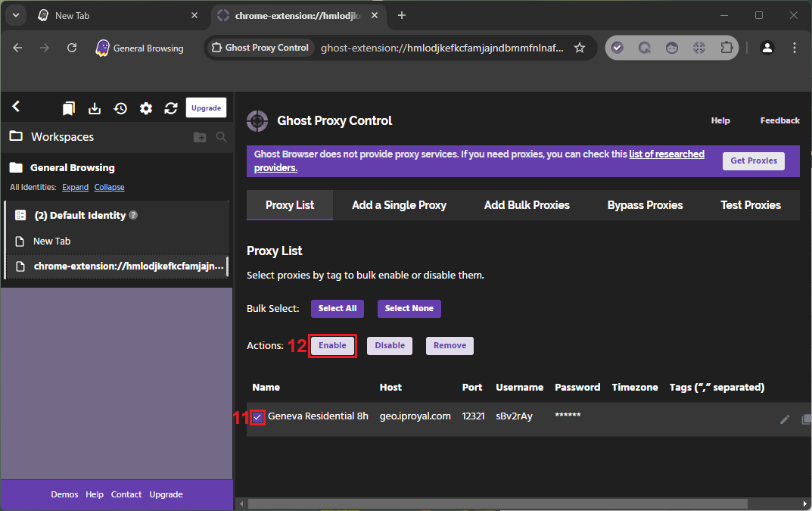The height and width of the screenshot is (511, 812).
Task: Click the browser forward arrow
Action: (x=45, y=48)
